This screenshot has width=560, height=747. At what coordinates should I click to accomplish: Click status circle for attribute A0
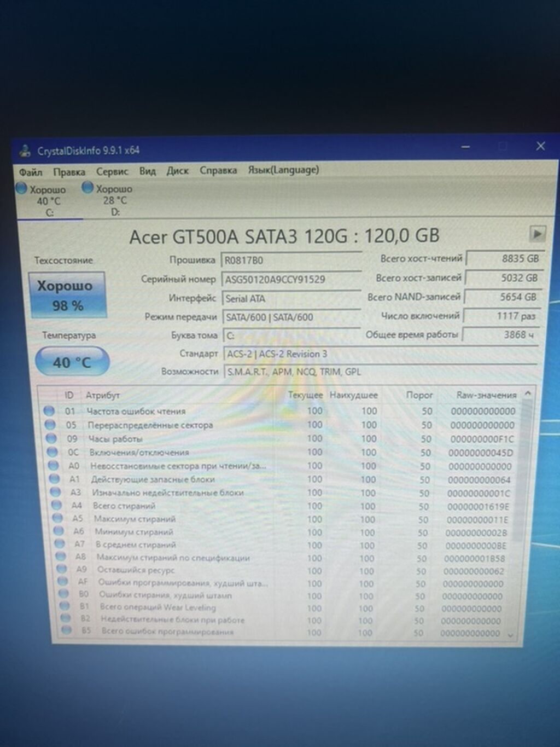point(53,465)
